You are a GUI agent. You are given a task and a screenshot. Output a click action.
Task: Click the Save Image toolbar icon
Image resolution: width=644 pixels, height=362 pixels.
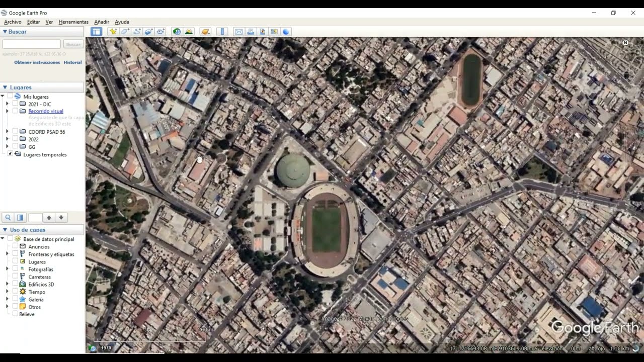coord(262,32)
